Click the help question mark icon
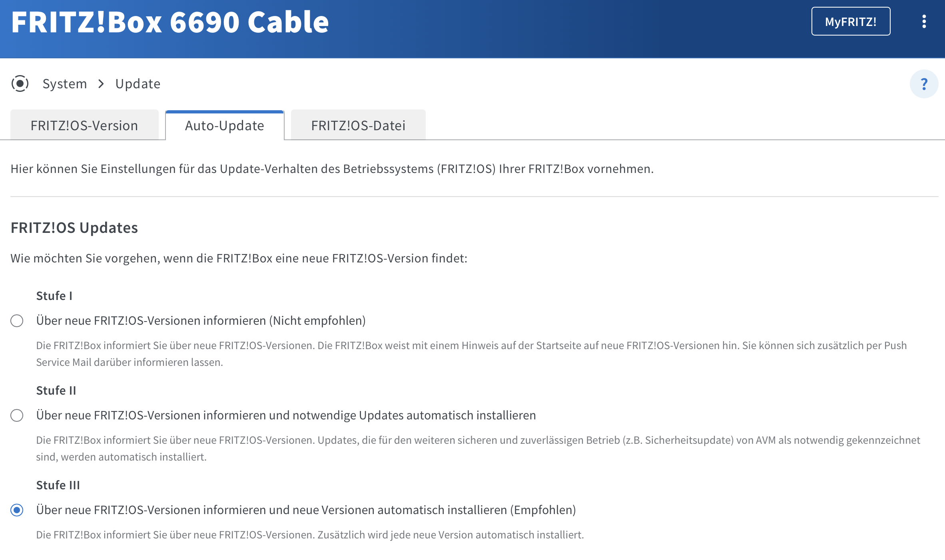 coord(924,84)
